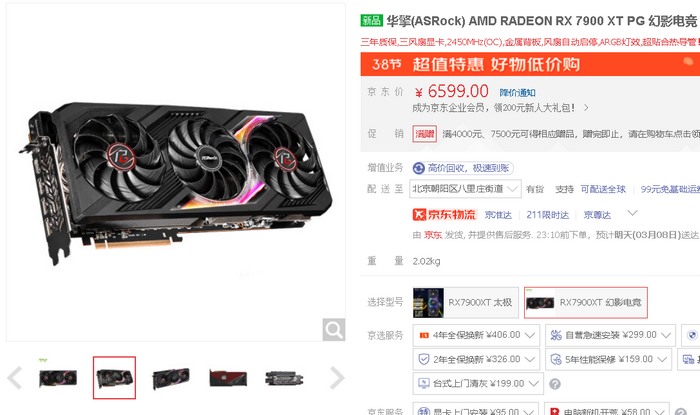Select the first graphics card thumbnail

(x=58, y=378)
